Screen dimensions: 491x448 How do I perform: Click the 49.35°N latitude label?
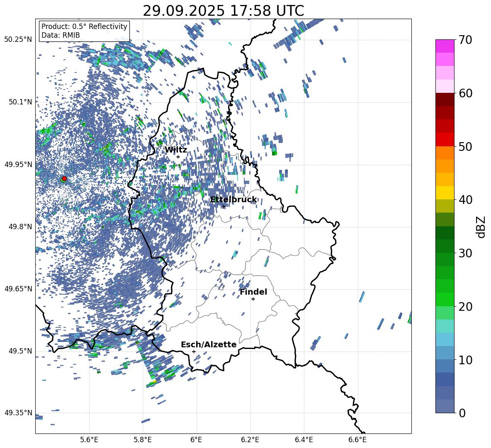[x=18, y=413]
